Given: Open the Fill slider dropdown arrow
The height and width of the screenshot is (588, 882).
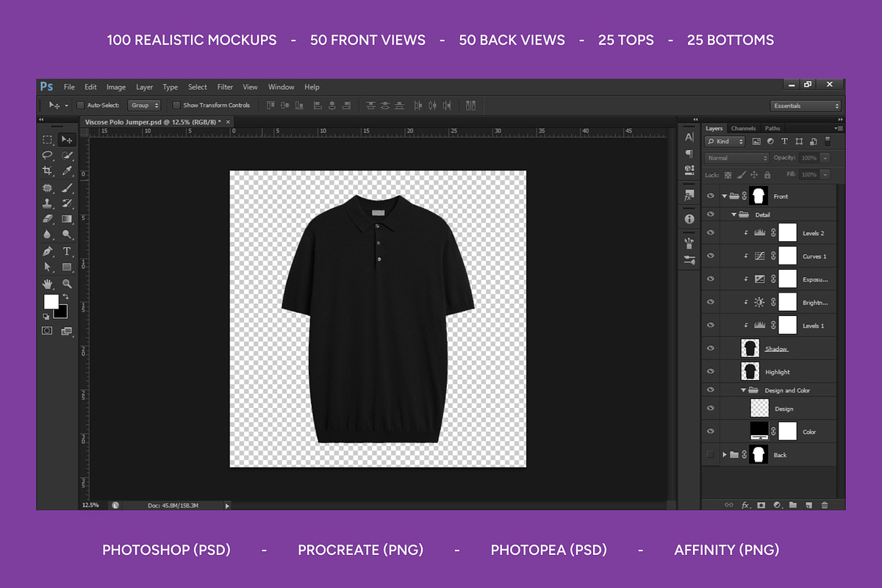Looking at the screenshot, I should click(825, 175).
